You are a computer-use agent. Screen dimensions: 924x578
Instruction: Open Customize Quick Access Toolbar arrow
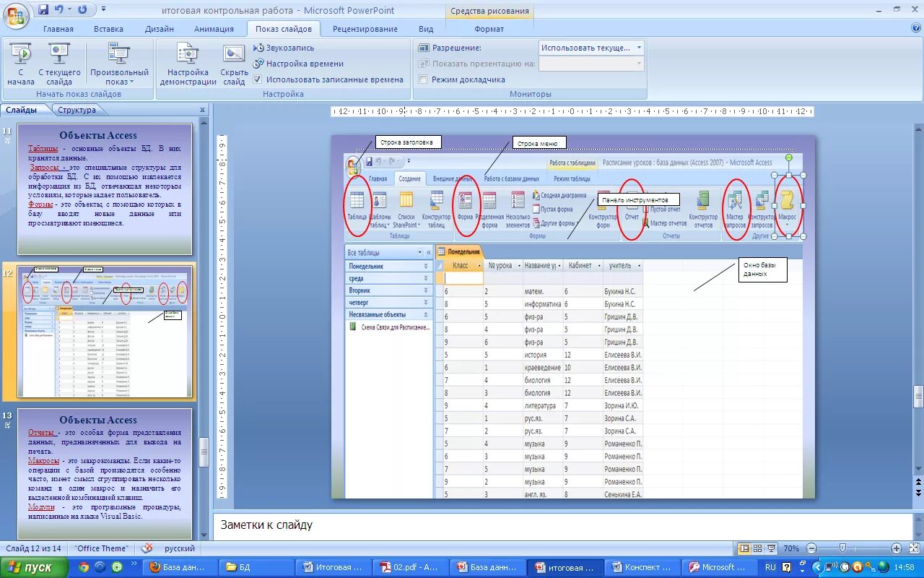(104, 9)
